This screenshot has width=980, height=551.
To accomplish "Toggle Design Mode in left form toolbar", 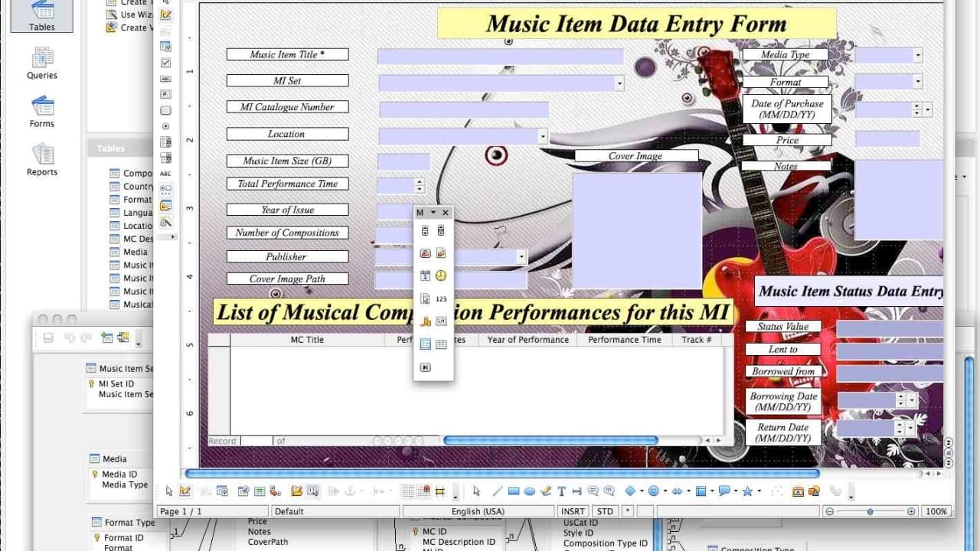I will [165, 15].
